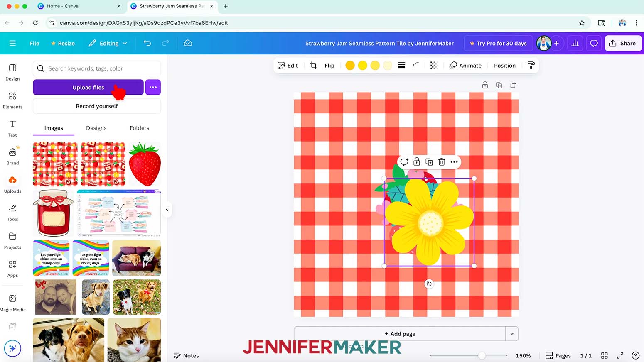The height and width of the screenshot is (362, 644).
Task: Click Flip in the toolbar
Action: tap(329, 66)
